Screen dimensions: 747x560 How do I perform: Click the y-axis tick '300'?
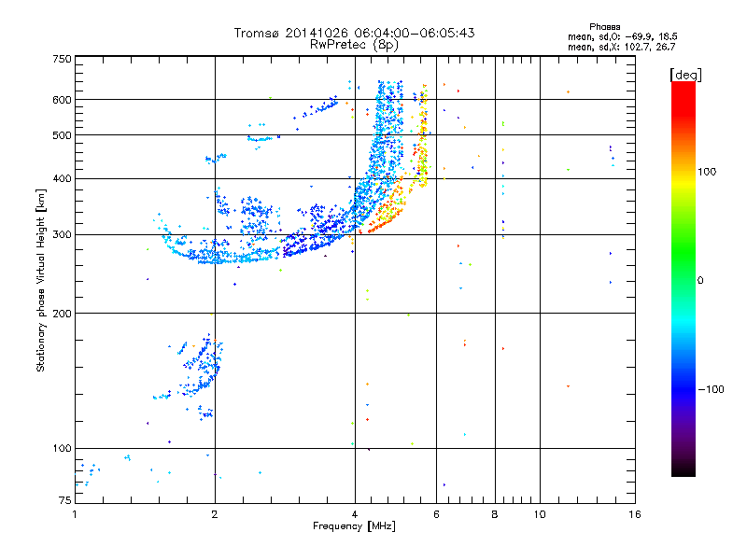click(x=62, y=235)
